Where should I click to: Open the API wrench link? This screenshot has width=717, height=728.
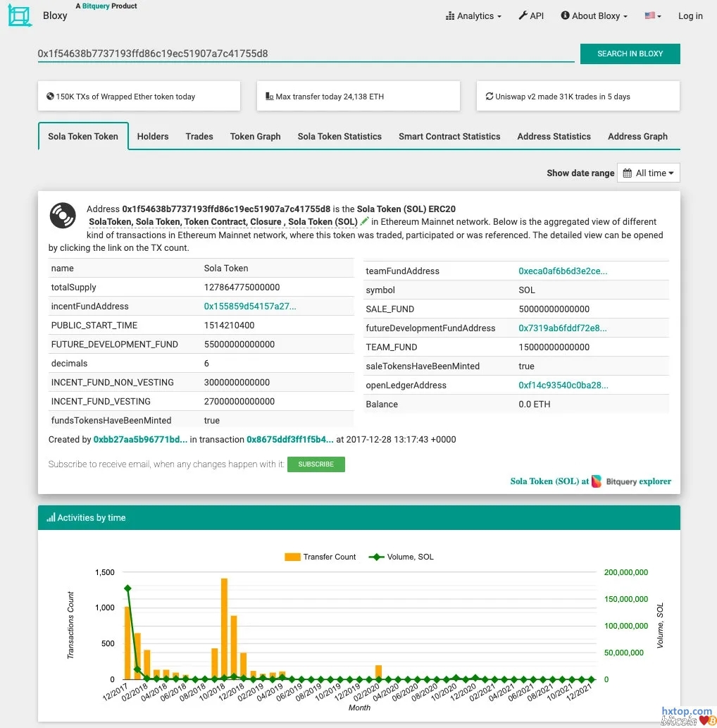click(x=531, y=16)
